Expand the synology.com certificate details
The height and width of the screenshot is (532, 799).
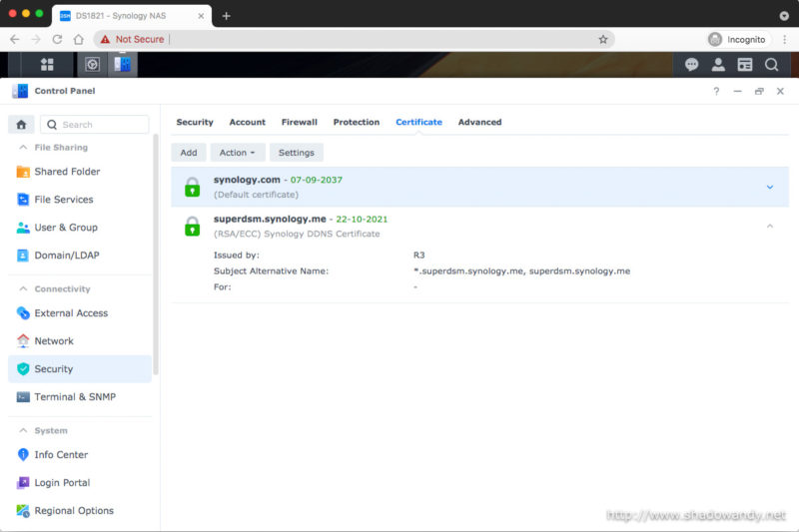pos(770,187)
